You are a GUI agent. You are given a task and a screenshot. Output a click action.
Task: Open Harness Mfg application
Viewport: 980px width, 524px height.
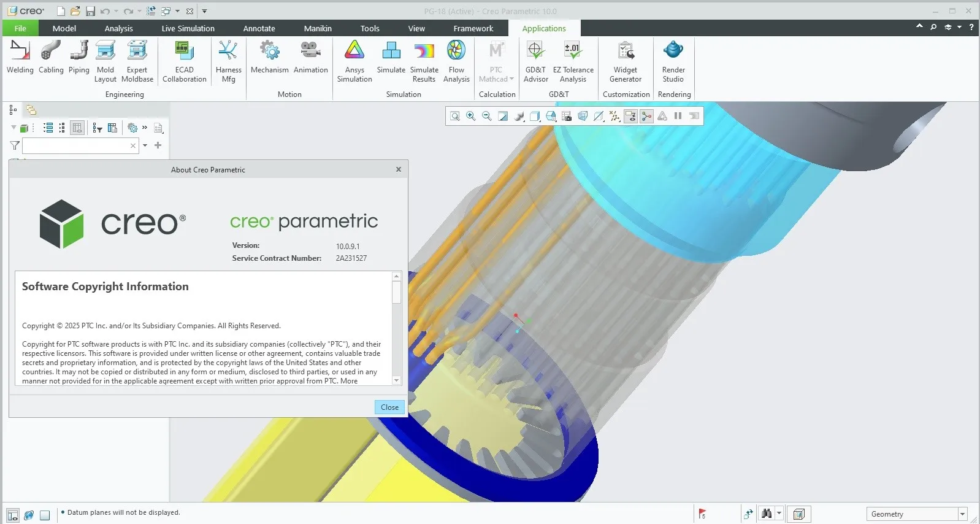pyautogui.click(x=228, y=61)
